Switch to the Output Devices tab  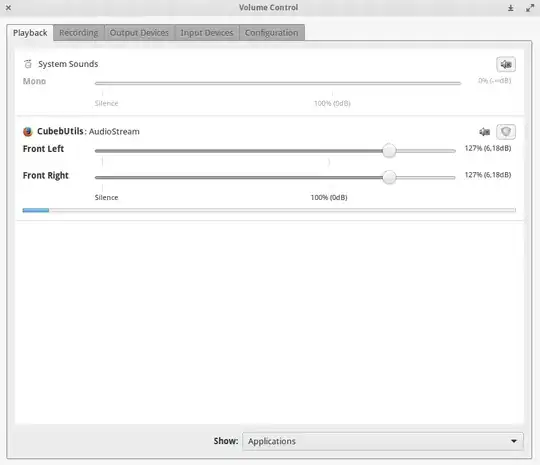[139, 33]
